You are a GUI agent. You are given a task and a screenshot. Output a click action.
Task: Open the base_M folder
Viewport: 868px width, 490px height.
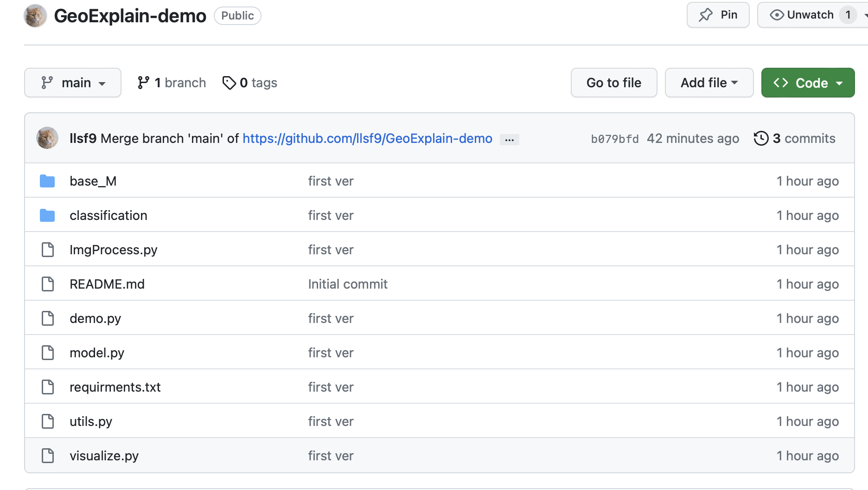click(x=93, y=181)
